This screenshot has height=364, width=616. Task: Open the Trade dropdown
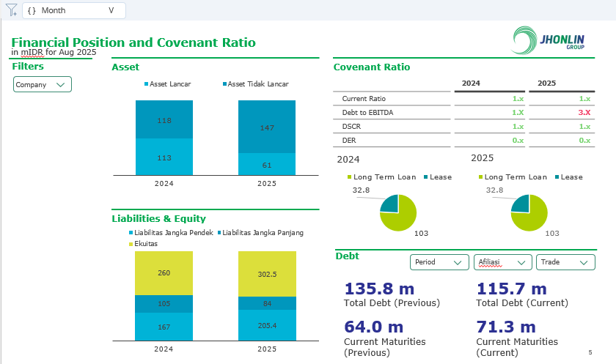(565, 262)
